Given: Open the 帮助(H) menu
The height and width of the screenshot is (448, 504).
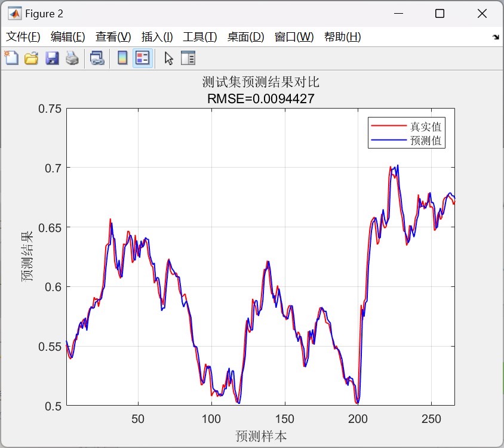Looking at the screenshot, I should [x=343, y=37].
